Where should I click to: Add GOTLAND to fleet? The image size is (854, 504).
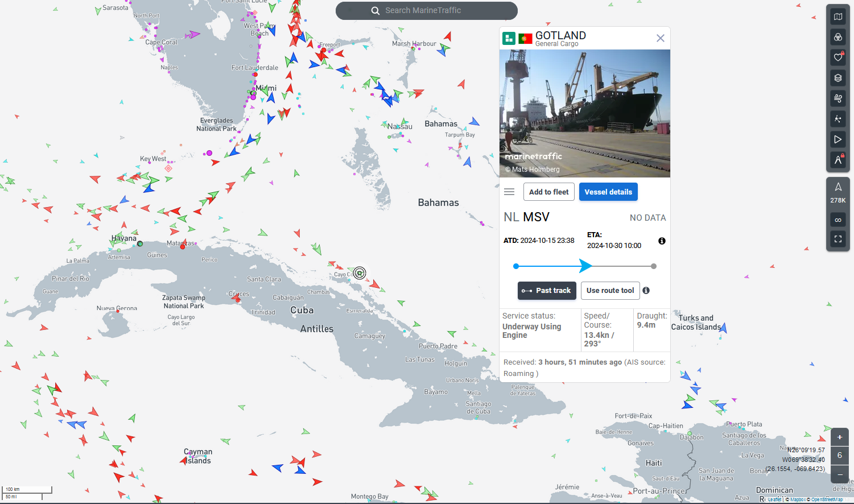(549, 192)
